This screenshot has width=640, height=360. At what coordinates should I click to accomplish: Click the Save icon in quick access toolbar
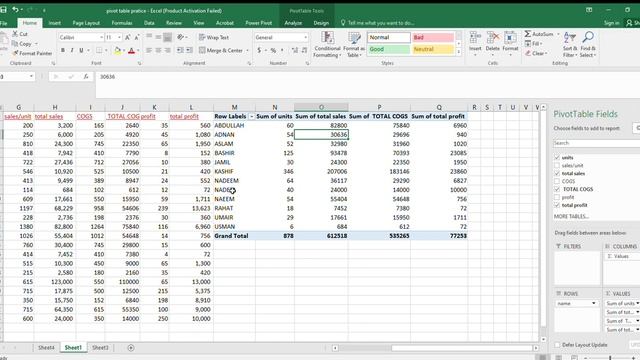coord(3,9)
